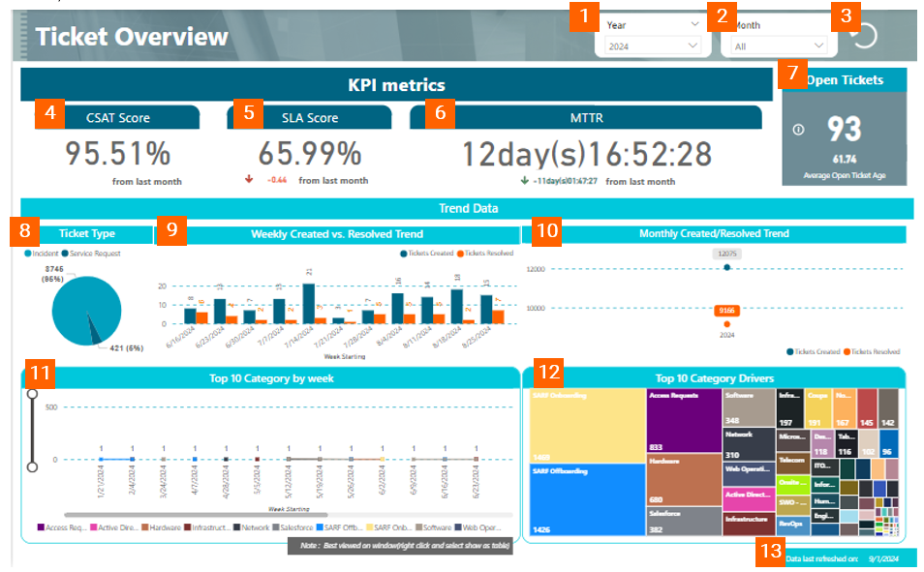Collapse the Year slicer header chevron
Screen dimensions: 924x572
[x=694, y=23]
